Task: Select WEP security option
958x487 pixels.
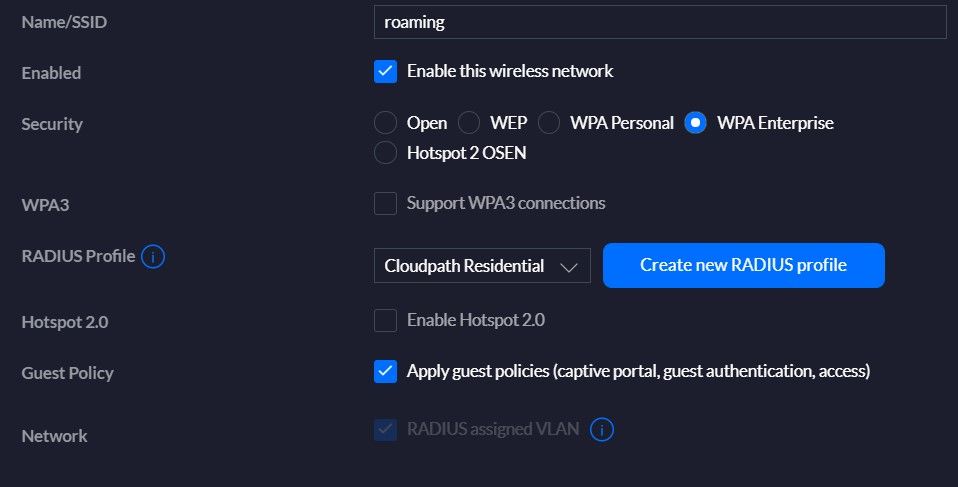Action: click(x=469, y=124)
